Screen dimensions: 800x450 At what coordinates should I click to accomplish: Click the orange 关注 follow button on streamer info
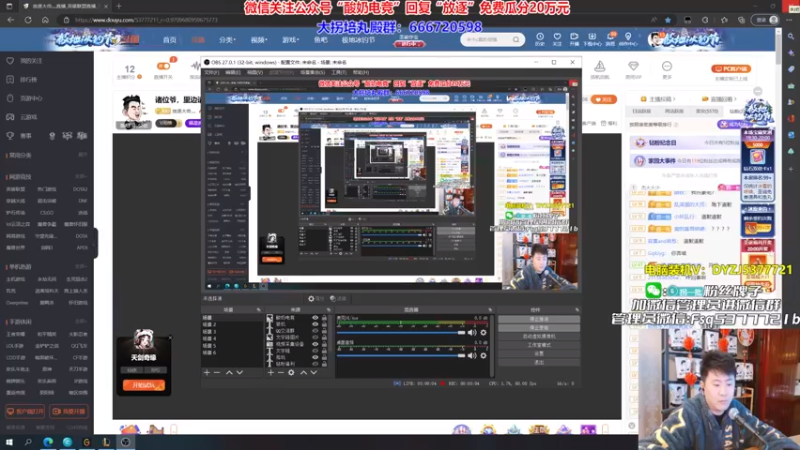point(604,99)
